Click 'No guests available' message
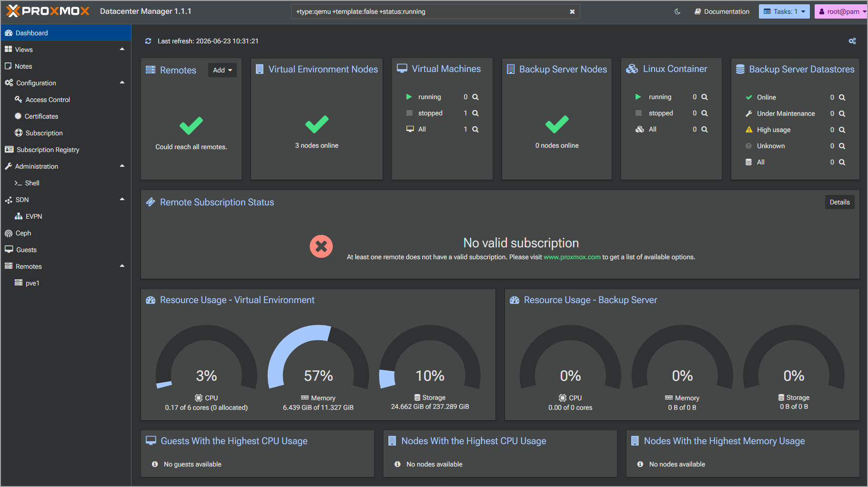 click(192, 464)
